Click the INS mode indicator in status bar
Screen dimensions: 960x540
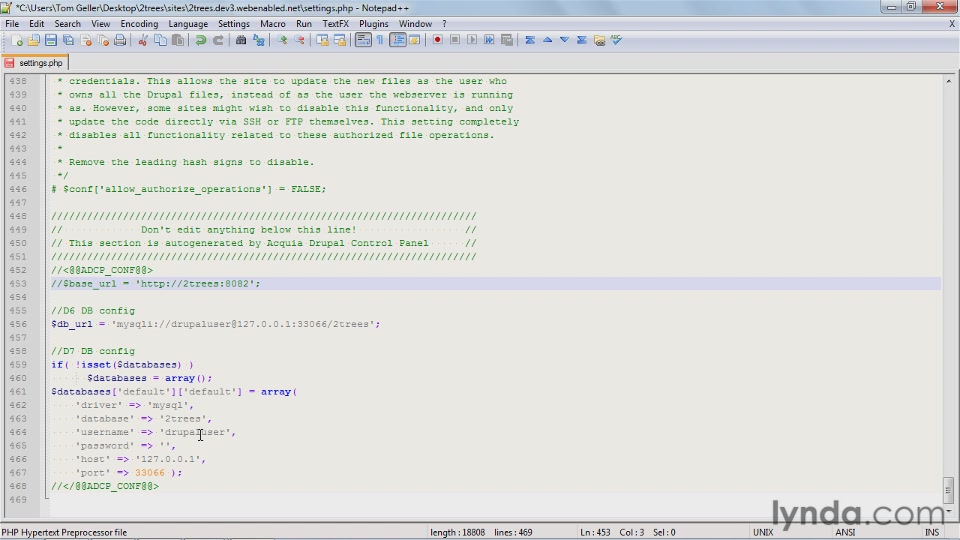[x=931, y=532]
